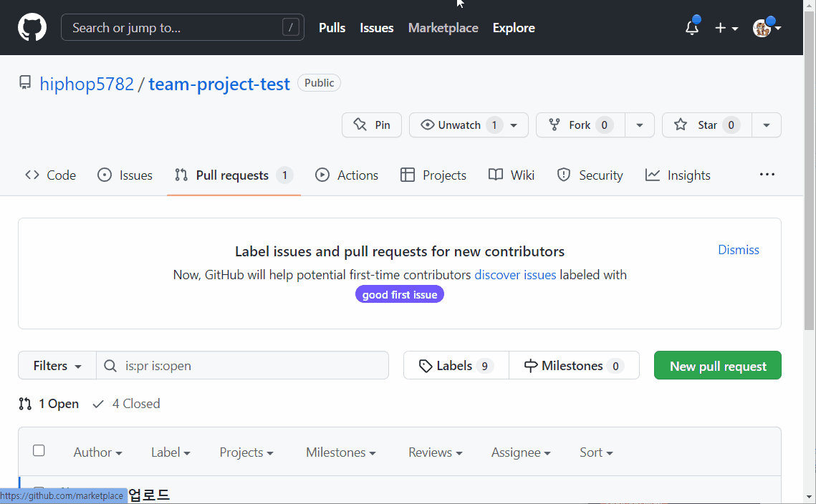This screenshot has width=816, height=504.
Task: Open the Filters dropdown
Action: [x=57, y=366]
